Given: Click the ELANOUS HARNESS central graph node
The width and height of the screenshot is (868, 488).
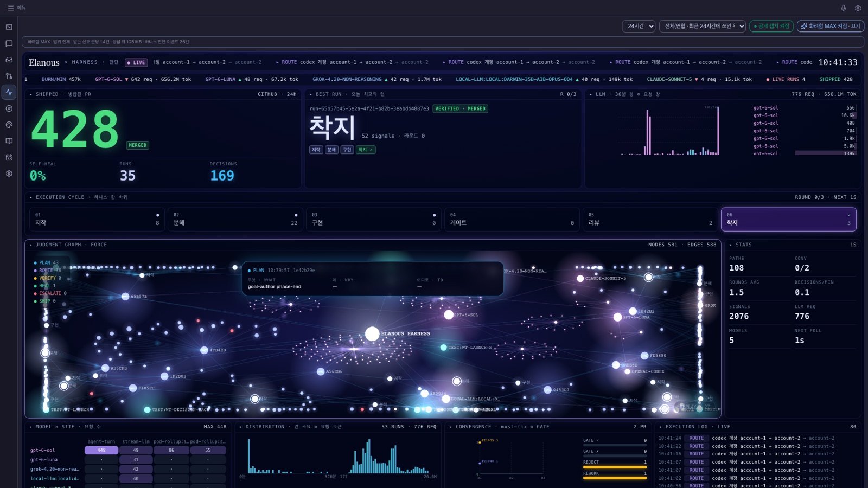Looking at the screenshot, I should pyautogui.click(x=372, y=333).
